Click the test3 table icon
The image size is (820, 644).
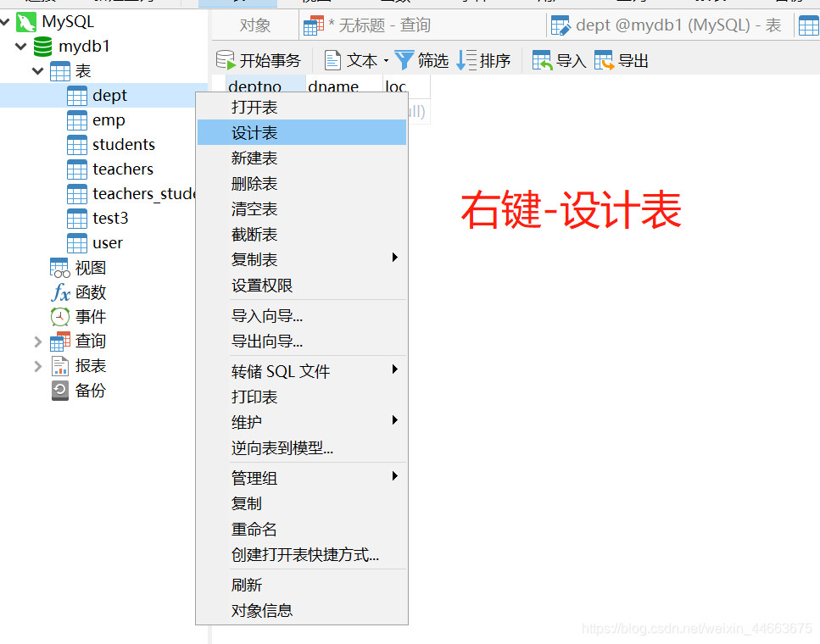[x=77, y=219]
